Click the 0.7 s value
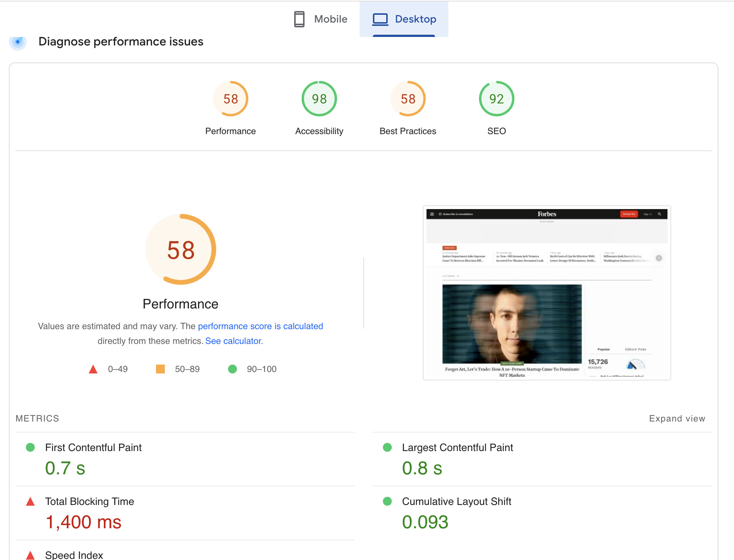 tap(65, 468)
